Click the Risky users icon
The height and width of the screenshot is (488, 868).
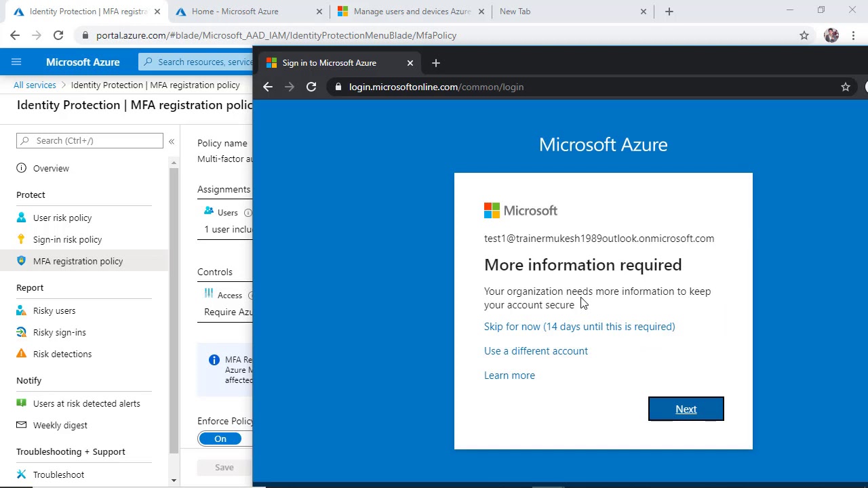pyautogui.click(x=22, y=310)
